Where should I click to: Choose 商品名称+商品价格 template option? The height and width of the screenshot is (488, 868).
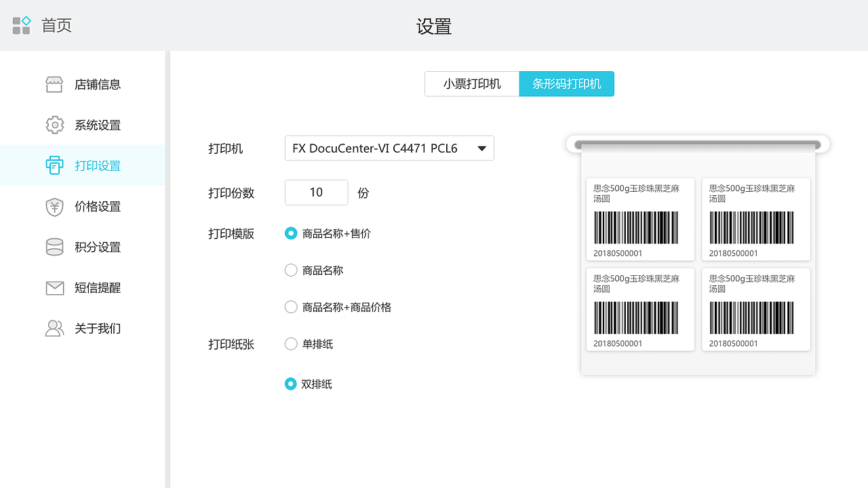[x=291, y=306]
